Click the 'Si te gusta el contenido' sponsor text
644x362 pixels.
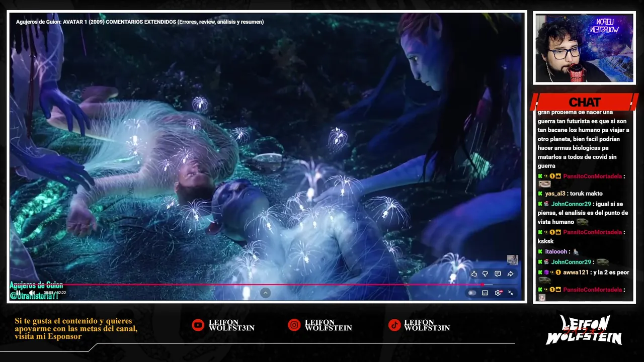click(x=76, y=328)
